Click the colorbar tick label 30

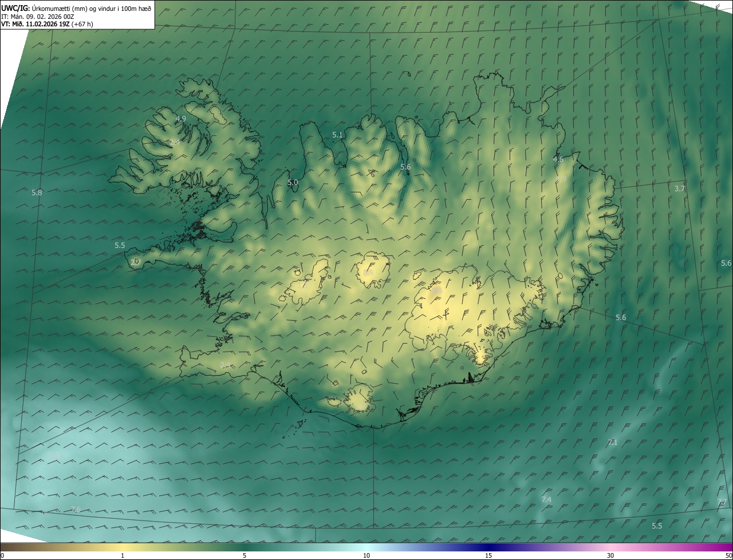coord(610,555)
